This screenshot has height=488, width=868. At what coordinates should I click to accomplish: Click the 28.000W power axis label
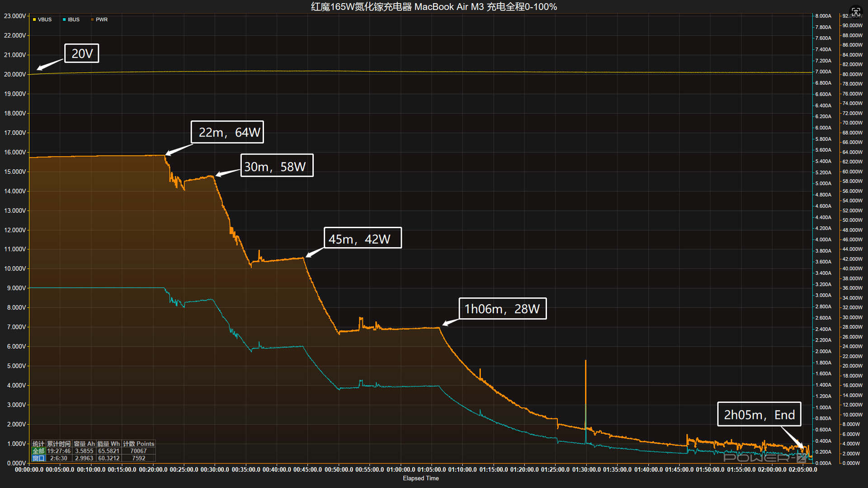(853, 327)
